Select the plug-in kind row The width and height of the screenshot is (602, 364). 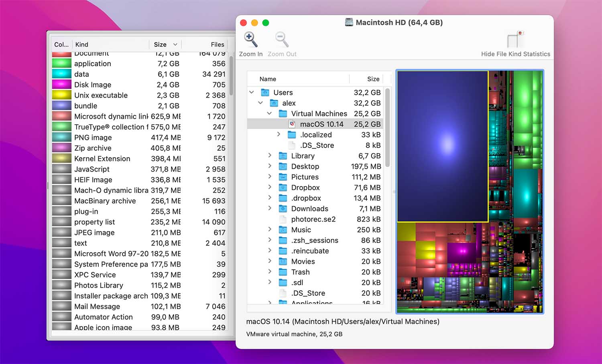tap(139, 211)
